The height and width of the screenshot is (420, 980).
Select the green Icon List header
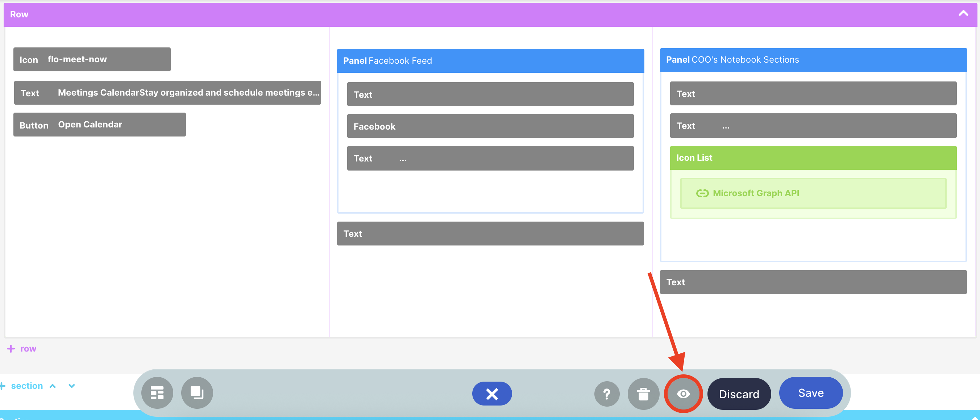tap(813, 157)
